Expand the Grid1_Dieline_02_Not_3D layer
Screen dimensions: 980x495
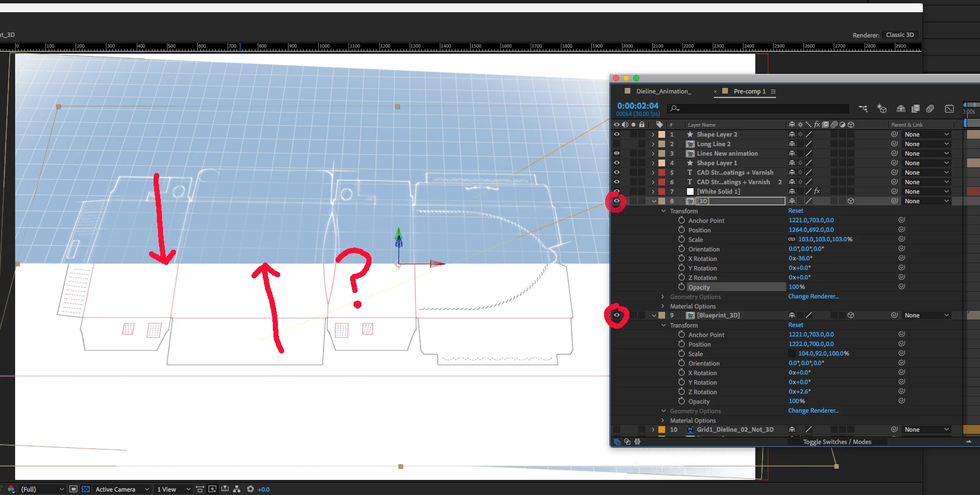[x=653, y=429]
